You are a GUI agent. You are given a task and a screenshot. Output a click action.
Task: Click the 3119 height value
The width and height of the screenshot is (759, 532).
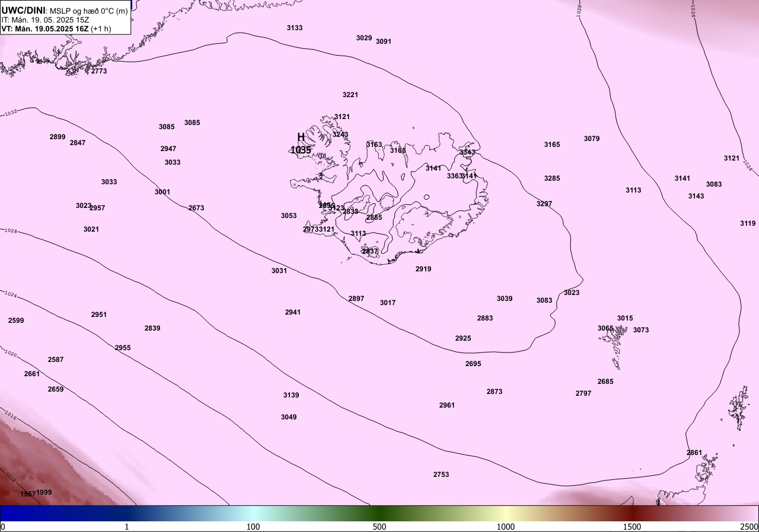click(748, 223)
